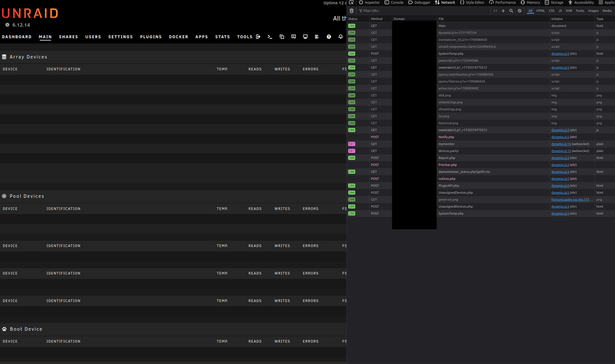The image size is (615, 364).
Task: Open the Memory devtools tab
Action: 530,2
